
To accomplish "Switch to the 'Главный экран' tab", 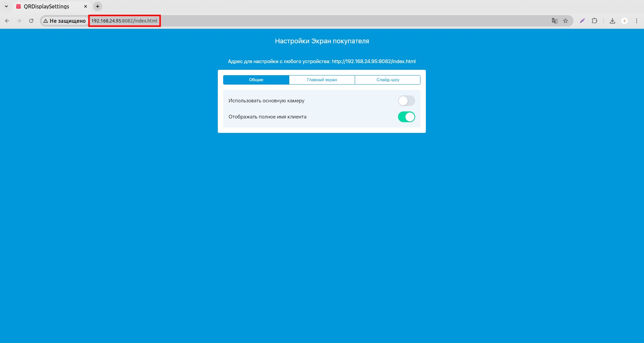I will pos(322,80).
